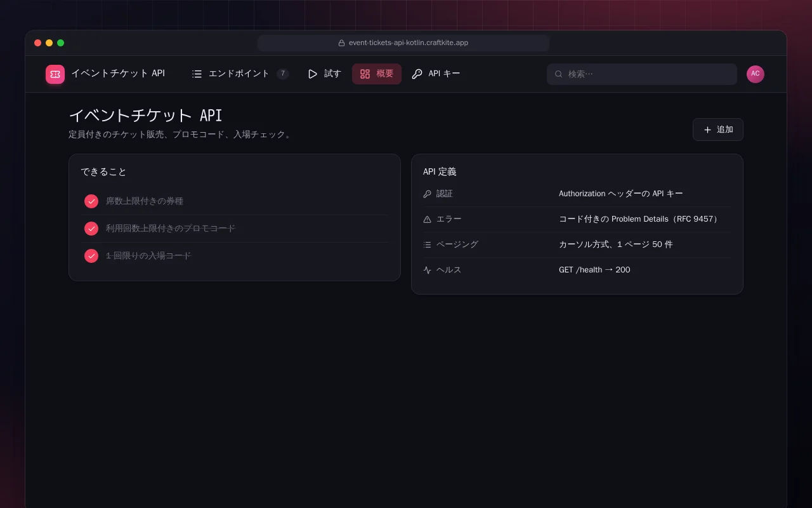Click the できること card heading

(103, 172)
